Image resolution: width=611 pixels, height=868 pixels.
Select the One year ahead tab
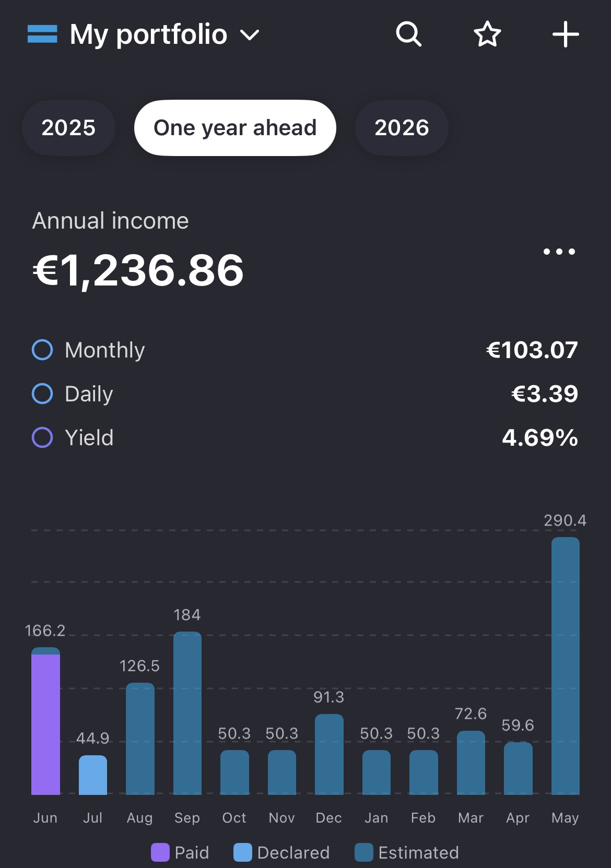[235, 128]
